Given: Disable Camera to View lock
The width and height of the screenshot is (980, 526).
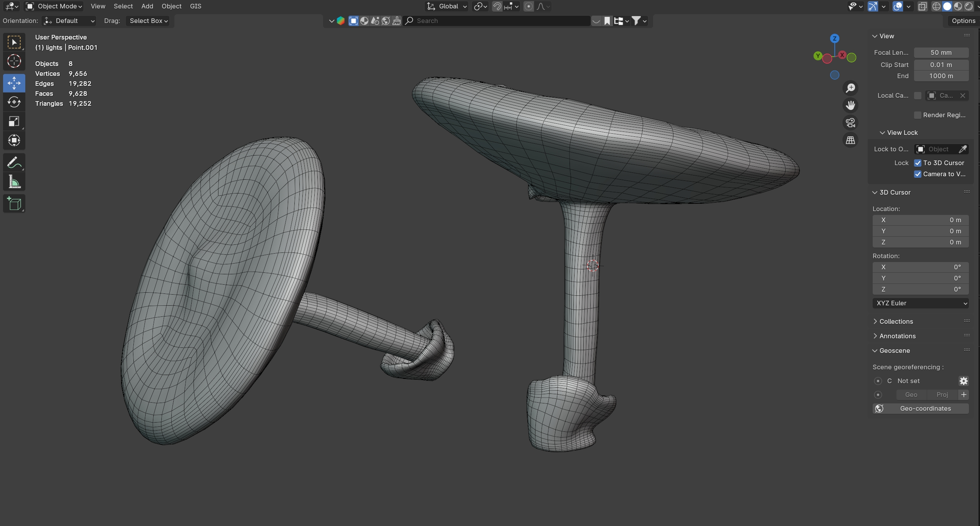Looking at the screenshot, I should (918, 174).
